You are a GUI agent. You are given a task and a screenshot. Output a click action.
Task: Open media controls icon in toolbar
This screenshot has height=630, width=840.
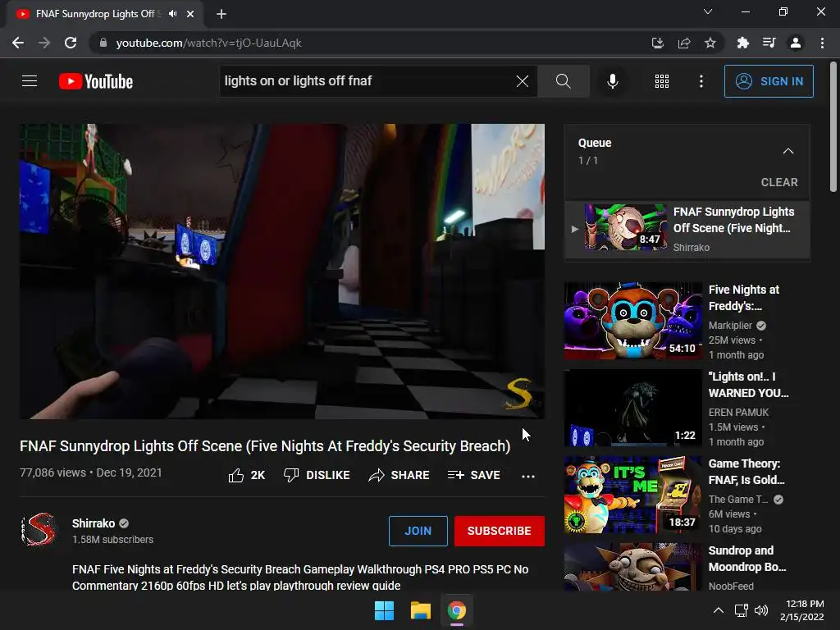click(769, 43)
